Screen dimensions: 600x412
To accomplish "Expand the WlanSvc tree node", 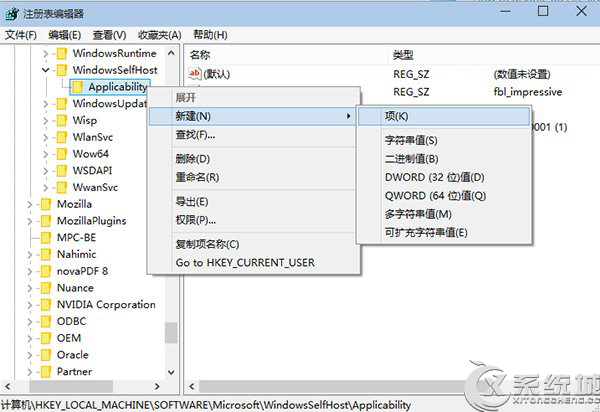I will tap(46, 138).
